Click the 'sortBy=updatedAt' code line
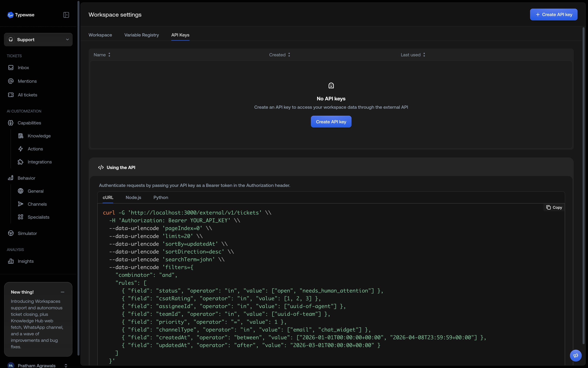The image size is (588, 368). point(168,244)
